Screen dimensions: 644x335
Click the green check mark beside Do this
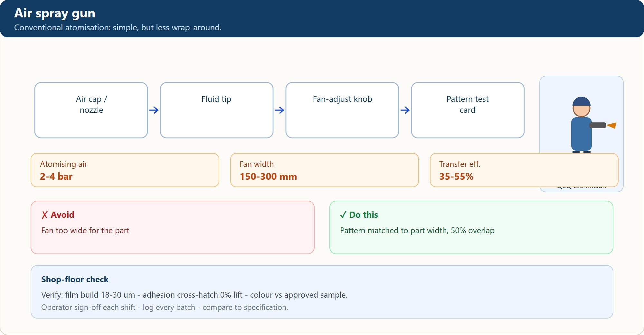coord(343,215)
